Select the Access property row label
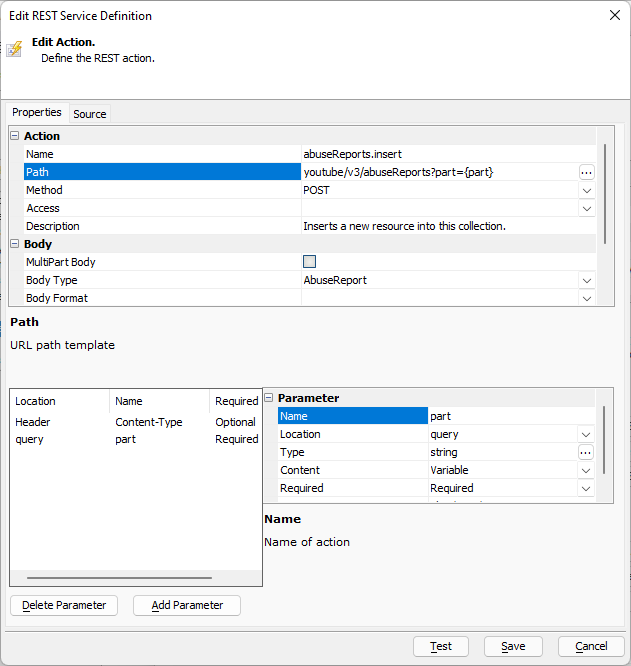 point(162,209)
